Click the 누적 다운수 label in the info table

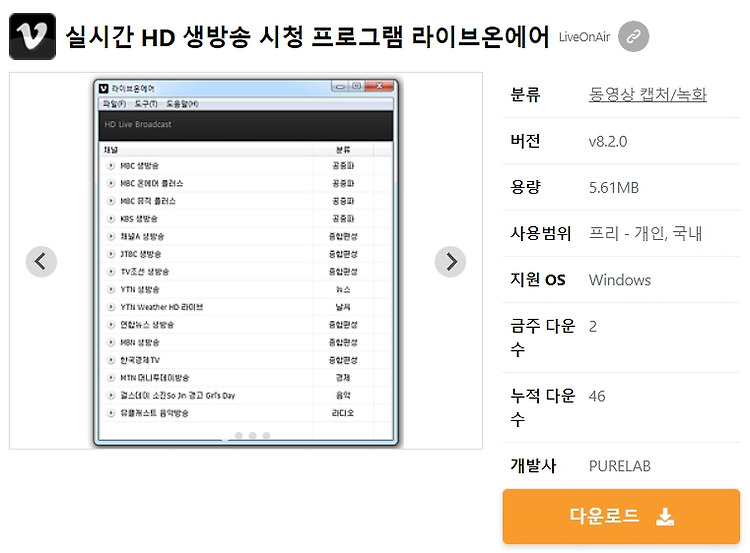pos(542,408)
